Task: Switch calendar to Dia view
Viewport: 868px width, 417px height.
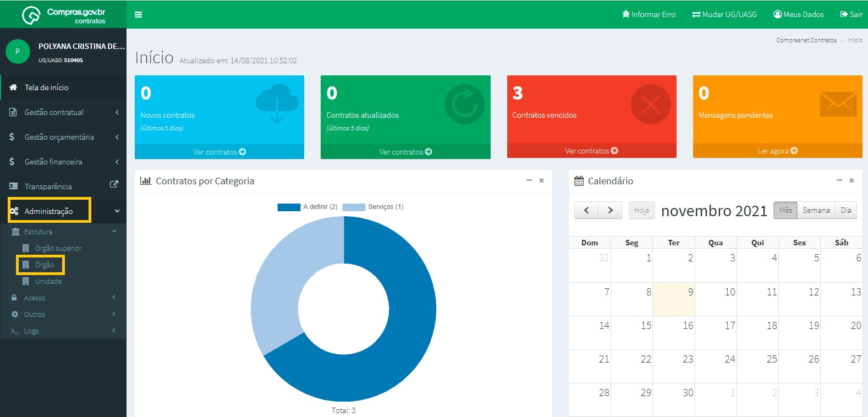Action: tap(846, 210)
